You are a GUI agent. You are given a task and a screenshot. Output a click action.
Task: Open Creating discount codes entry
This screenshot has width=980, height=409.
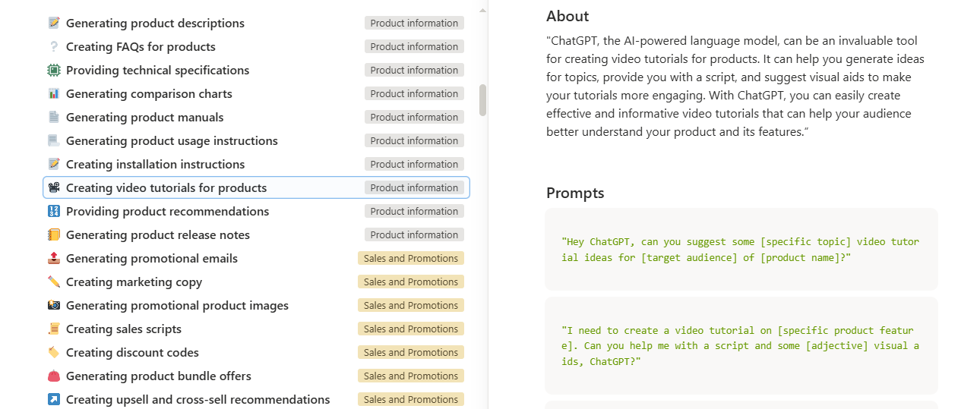[x=132, y=352]
